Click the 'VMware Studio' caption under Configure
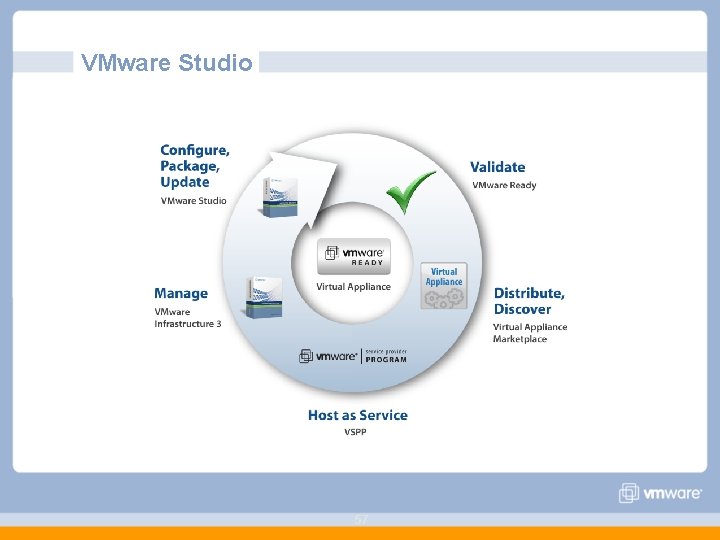 click(193, 201)
